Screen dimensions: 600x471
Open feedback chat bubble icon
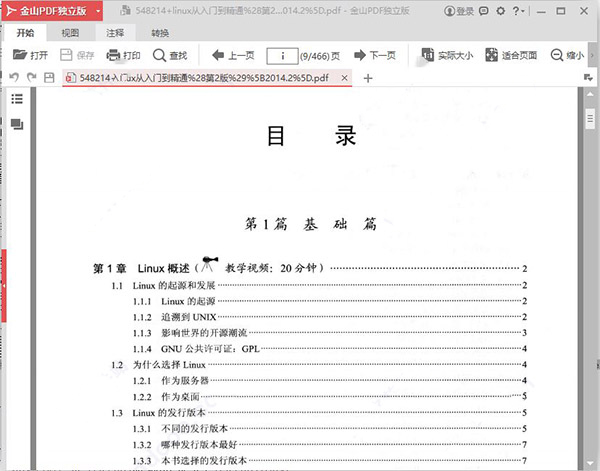point(484,11)
